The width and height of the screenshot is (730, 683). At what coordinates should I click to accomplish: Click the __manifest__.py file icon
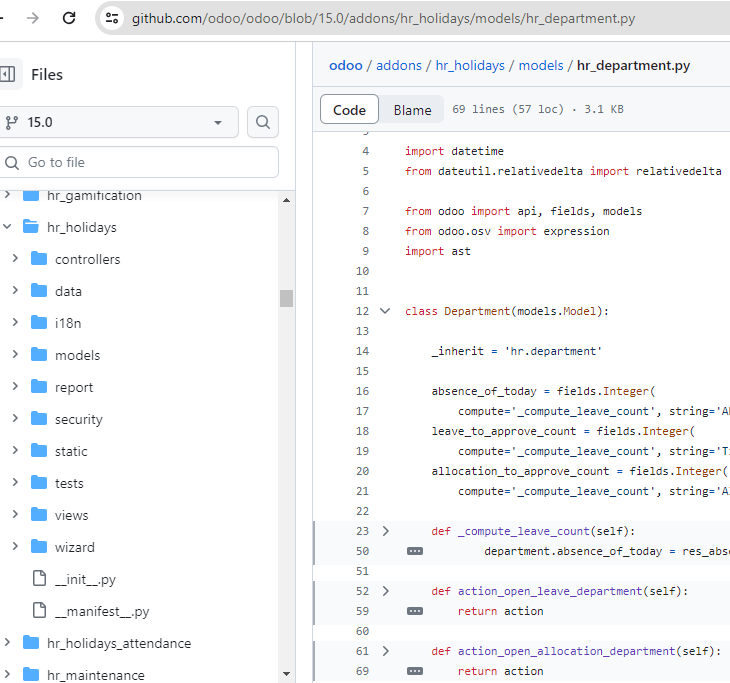40,610
